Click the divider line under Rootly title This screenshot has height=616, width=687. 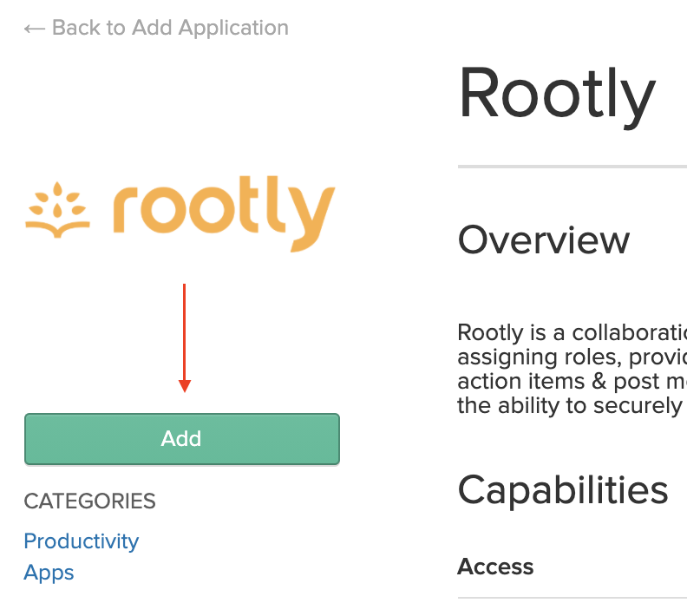click(572, 166)
